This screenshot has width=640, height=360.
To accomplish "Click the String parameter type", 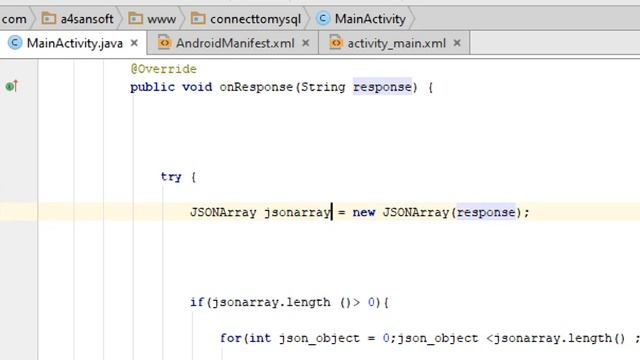I will click(x=323, y=87).
